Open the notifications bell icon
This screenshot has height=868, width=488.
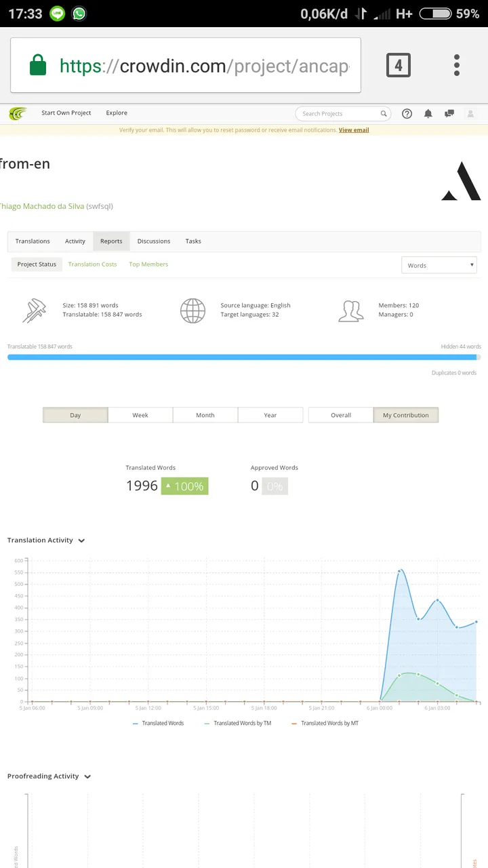[x=428, y=113]
